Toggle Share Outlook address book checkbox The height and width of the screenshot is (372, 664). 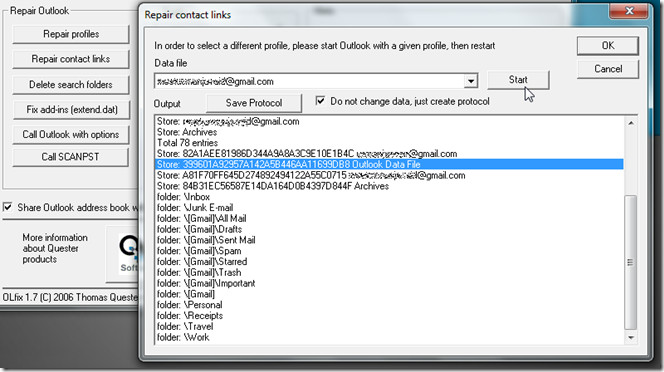8,207
